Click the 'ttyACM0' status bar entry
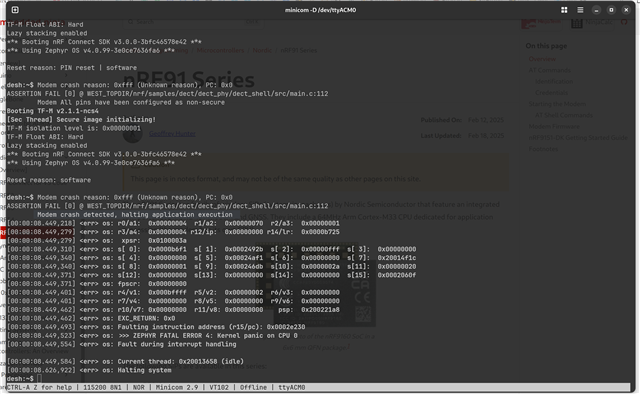640x394 pixels. click(x=291, y=387)
